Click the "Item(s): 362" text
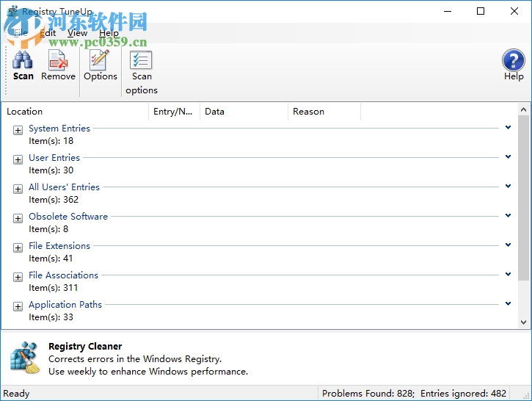This screenshot has width=532, height=401. [x=54, y=200]
